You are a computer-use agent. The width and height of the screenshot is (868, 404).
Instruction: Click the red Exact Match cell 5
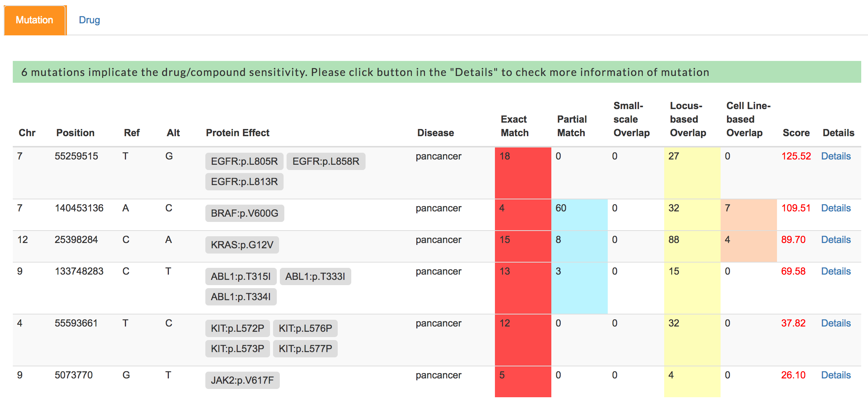[523, 382]
